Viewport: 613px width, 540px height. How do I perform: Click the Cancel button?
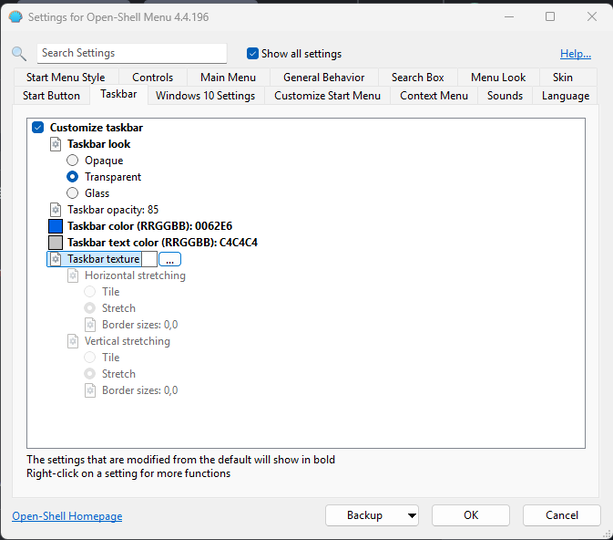[562, 515]
